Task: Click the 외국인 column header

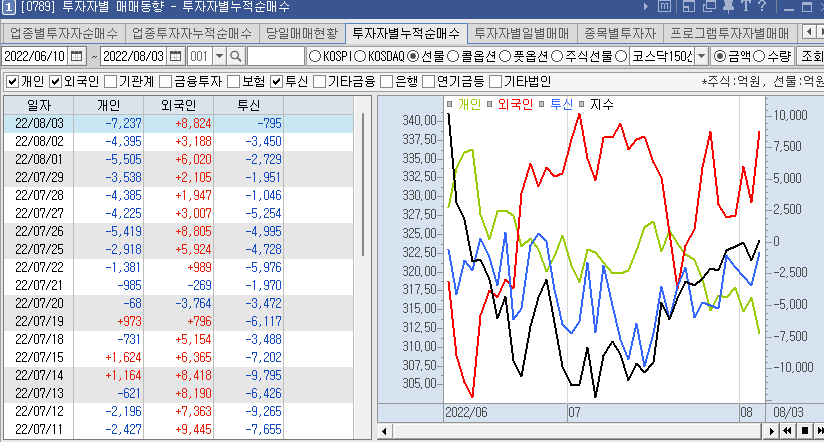Action: [179, 105]
